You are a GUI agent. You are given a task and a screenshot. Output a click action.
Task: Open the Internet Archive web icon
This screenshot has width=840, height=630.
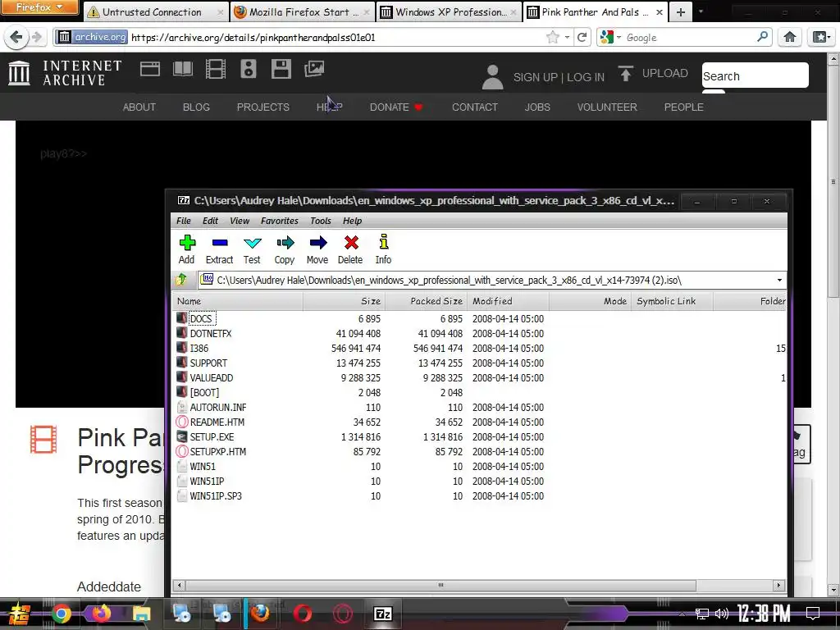(150, 69)
